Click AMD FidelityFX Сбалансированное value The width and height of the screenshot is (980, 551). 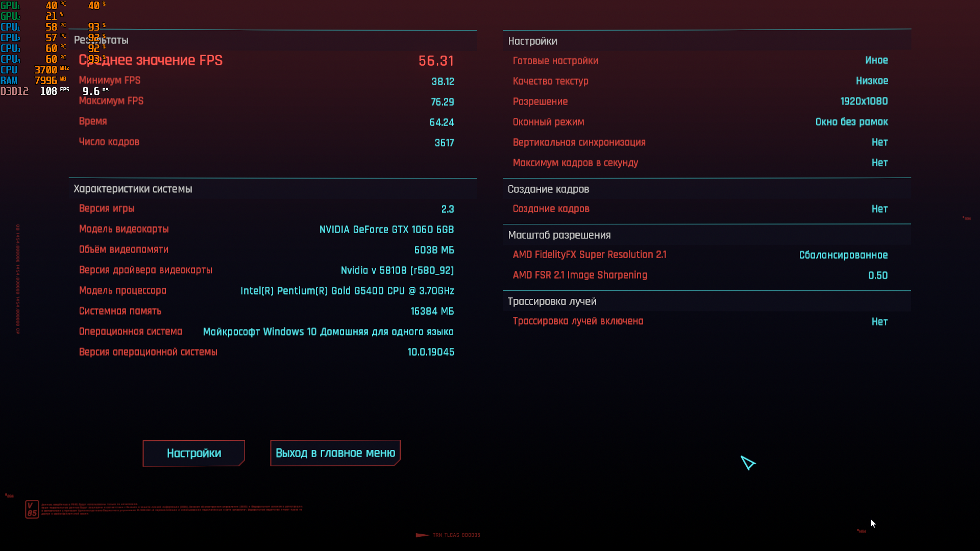[x=843, y=255]
